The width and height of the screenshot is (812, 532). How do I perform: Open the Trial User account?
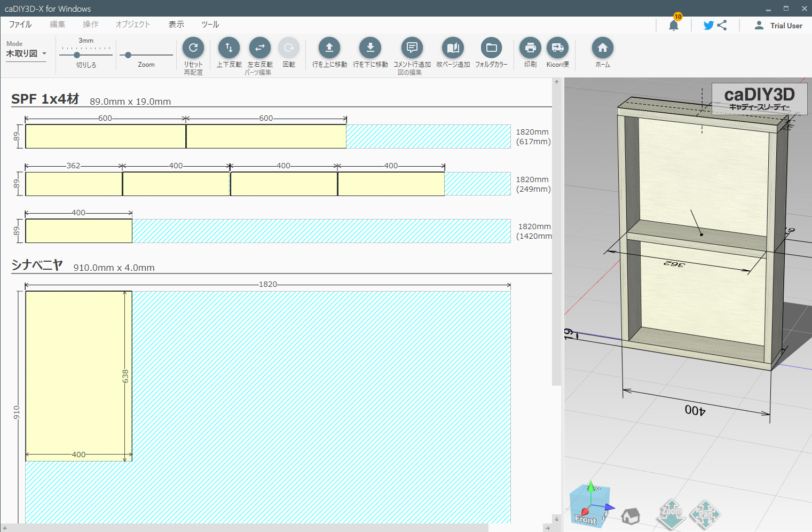778,25
